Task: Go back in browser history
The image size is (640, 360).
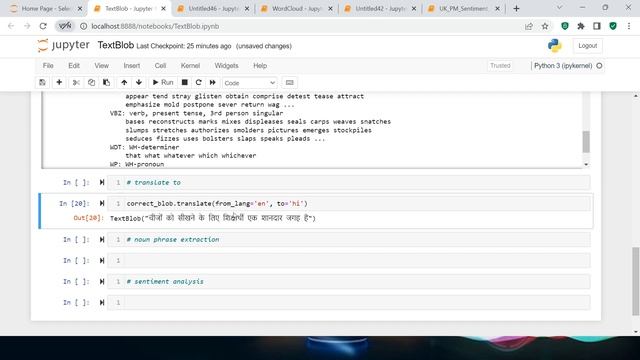Action: point(11,26)
